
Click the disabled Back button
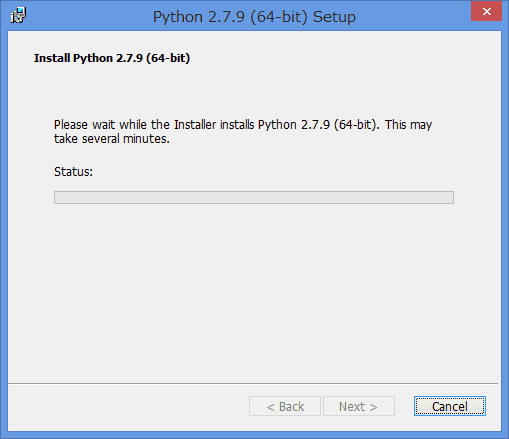click(x=285, y=406)
